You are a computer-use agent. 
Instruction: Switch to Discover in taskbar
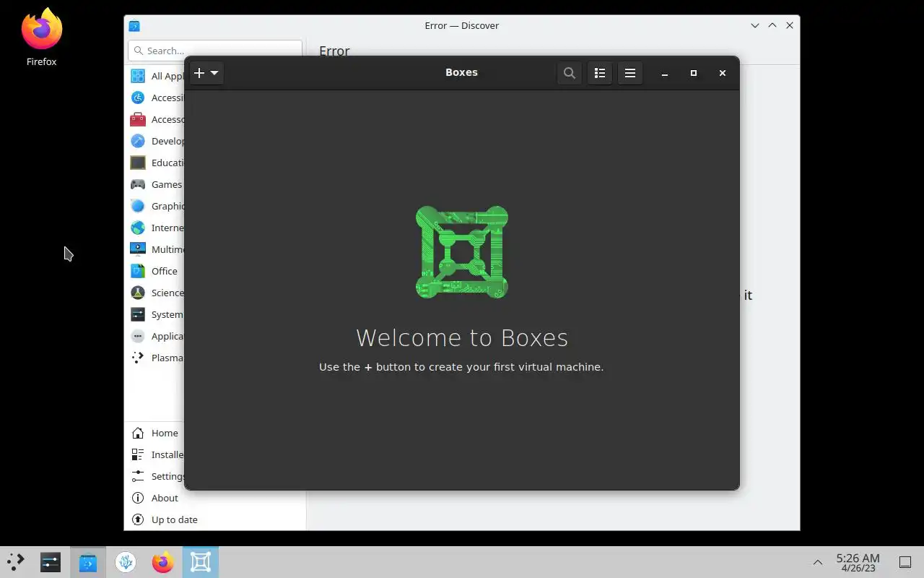(88, 562)
